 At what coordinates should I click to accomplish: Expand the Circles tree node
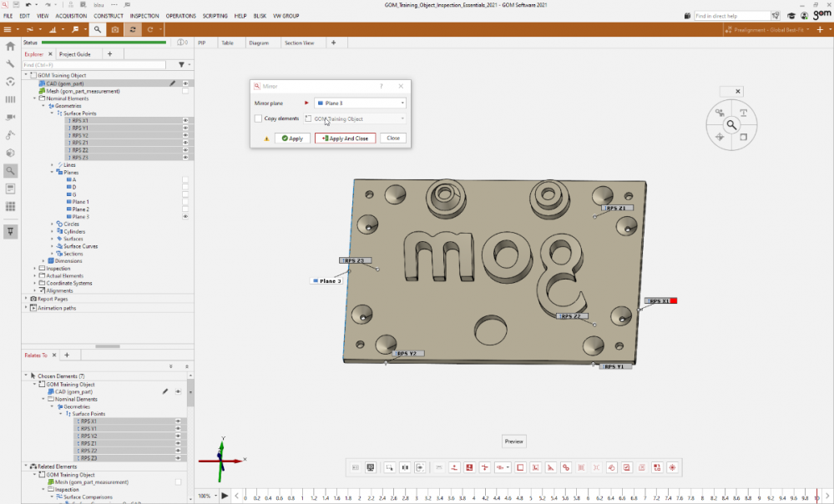(x=52, y=224)
